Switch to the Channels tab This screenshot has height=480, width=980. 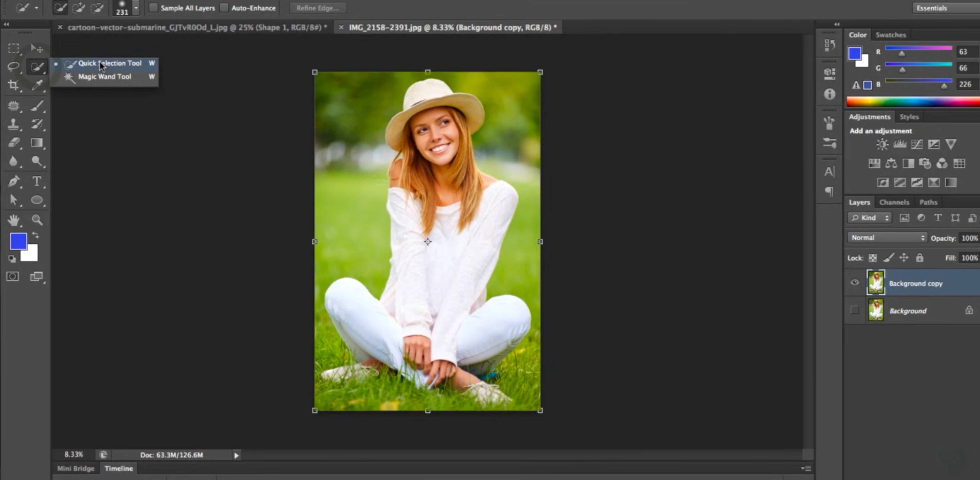tap(894, 202)
